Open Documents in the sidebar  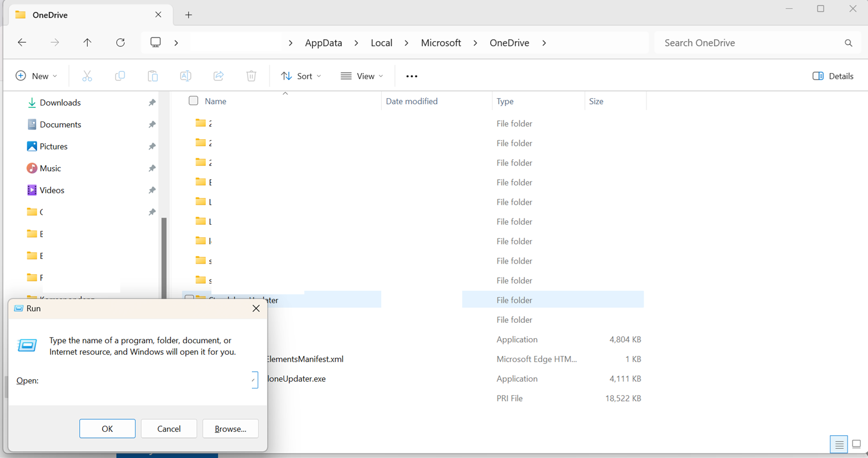60,124
